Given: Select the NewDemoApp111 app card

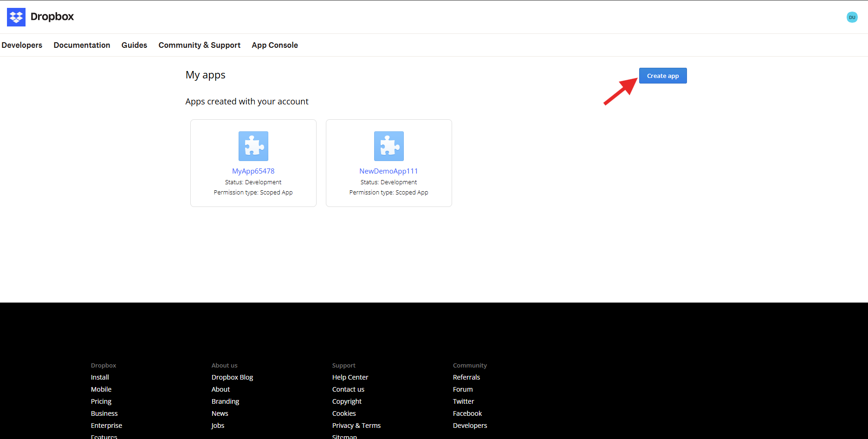Looking at the screenshot, I should [389, 162].
